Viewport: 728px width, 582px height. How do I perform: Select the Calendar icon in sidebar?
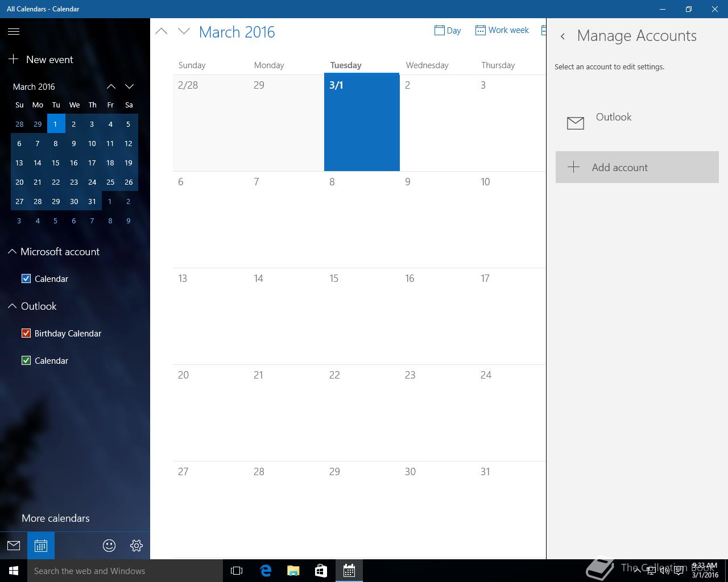[41, 546]
